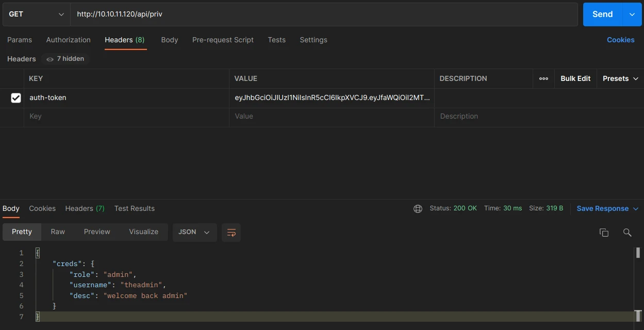The width and height of the screenshot is (644, 330).
Task: Copy the response body with the copy icon
Action: pyautogui.click(x=604, y=233)
